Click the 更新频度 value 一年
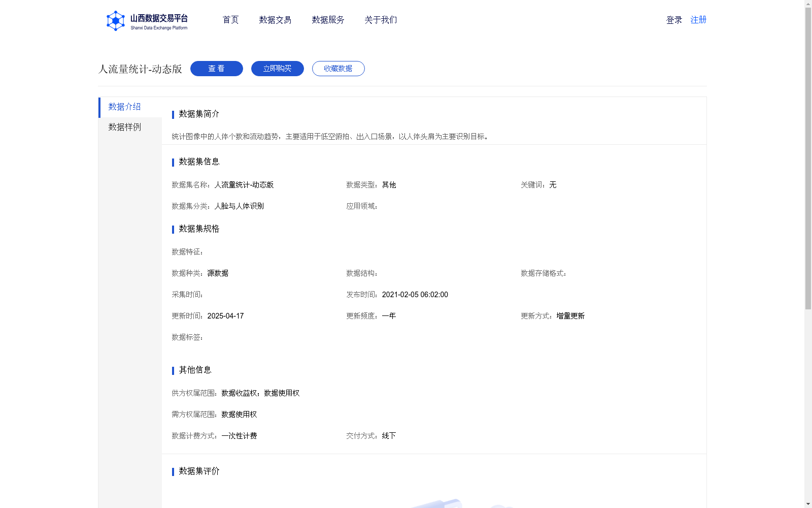The width and height of the screenshot is (812, 508). point(389,316)
